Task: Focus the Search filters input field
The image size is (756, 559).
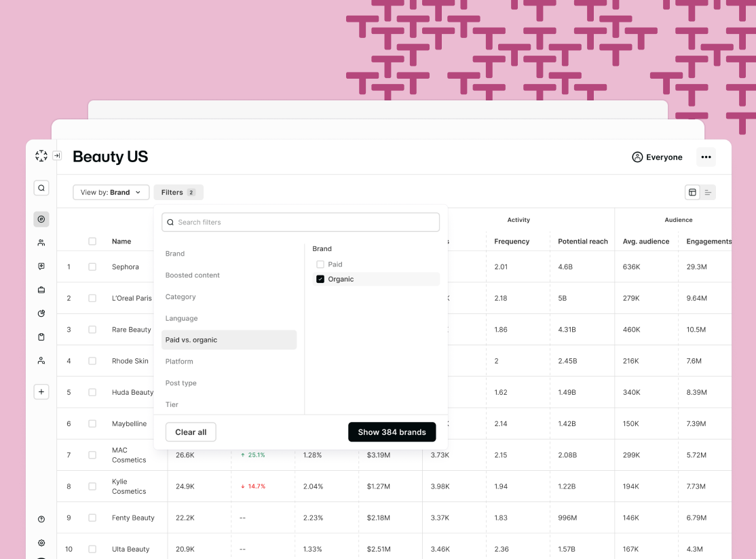Action: click(x=301, y=222)
